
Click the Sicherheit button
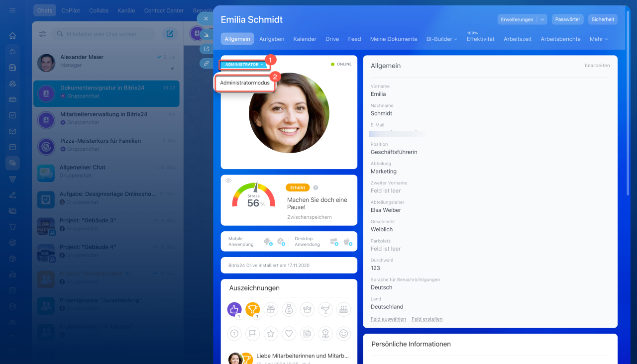603,19
